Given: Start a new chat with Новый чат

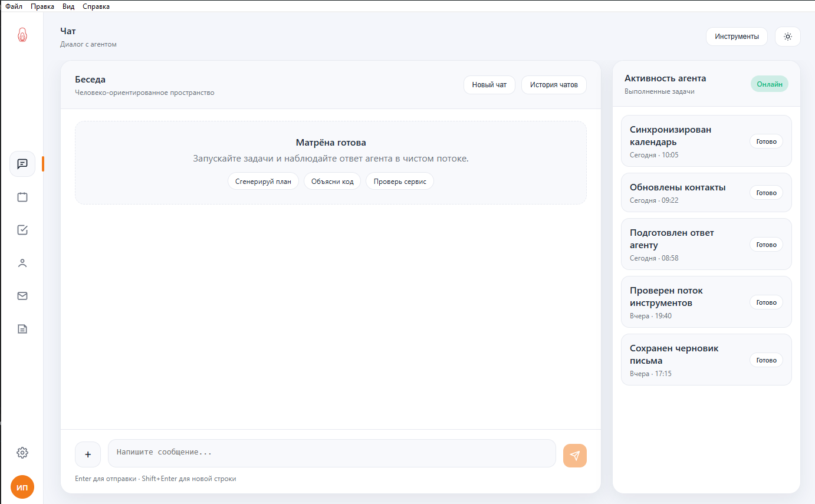Looking at the screenshot, I should point(489,85).
